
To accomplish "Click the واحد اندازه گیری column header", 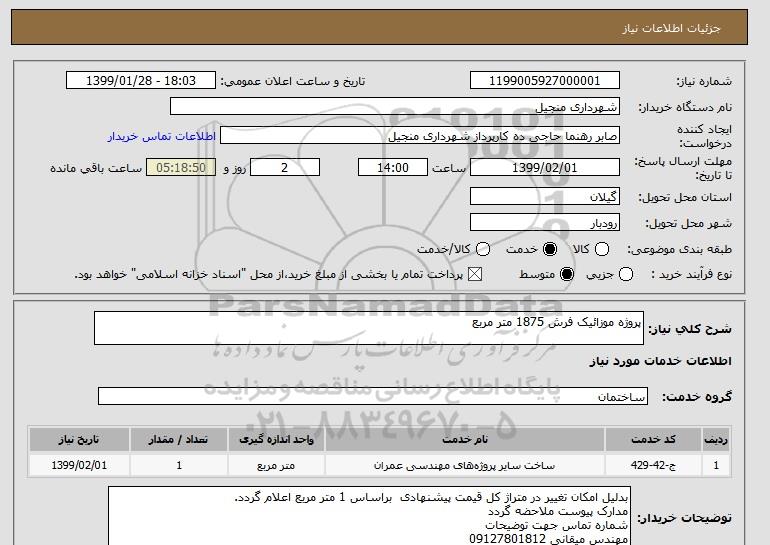I will pyautogui.click(x=276, y=439).
